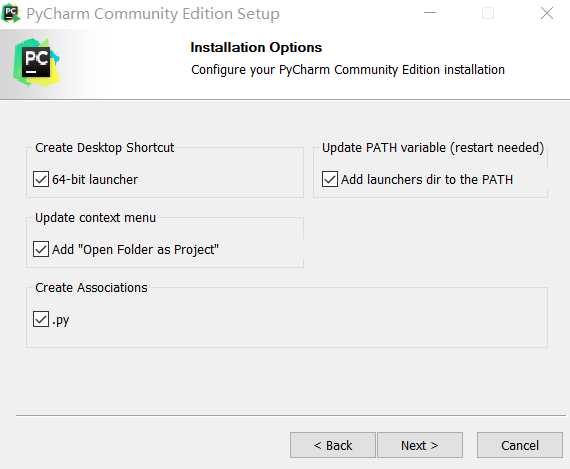570x469 pixels.
Task: Click the "64-bit launcher" label text
Action: (x=95, y=179)
